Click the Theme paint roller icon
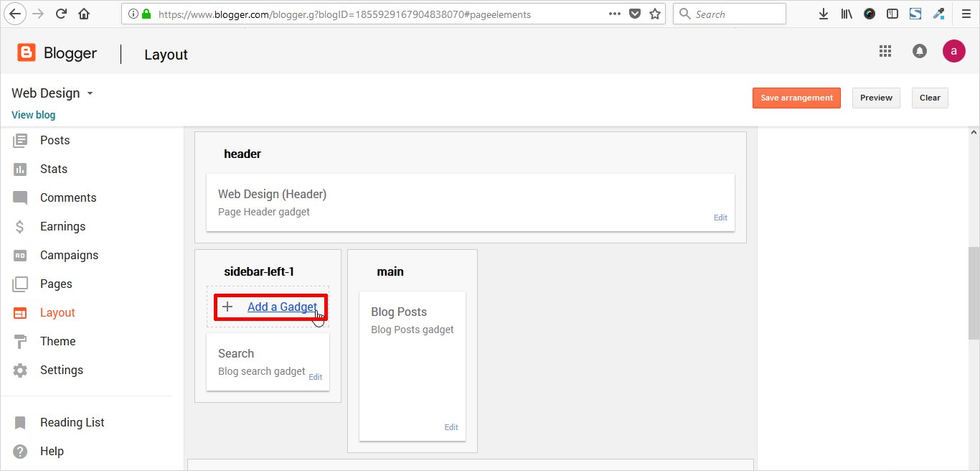The width and height of the screenshot is (980, 471). pos(20,342)
